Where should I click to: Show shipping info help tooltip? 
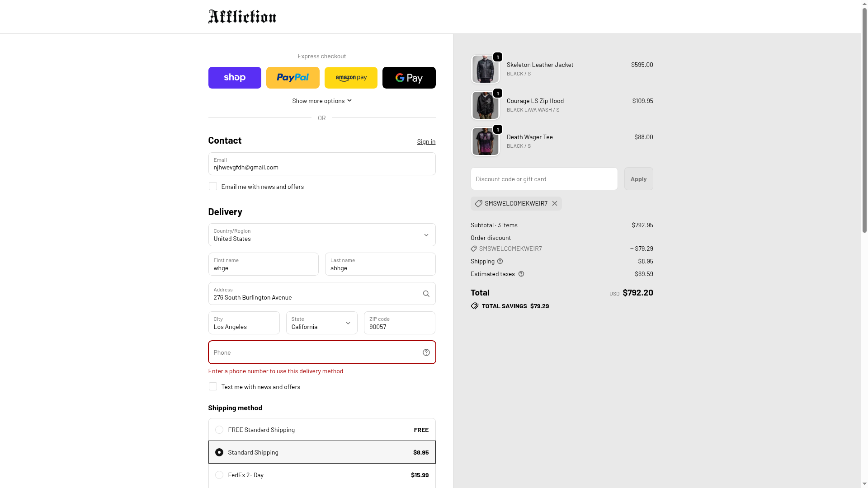click(x=500, y=261)
